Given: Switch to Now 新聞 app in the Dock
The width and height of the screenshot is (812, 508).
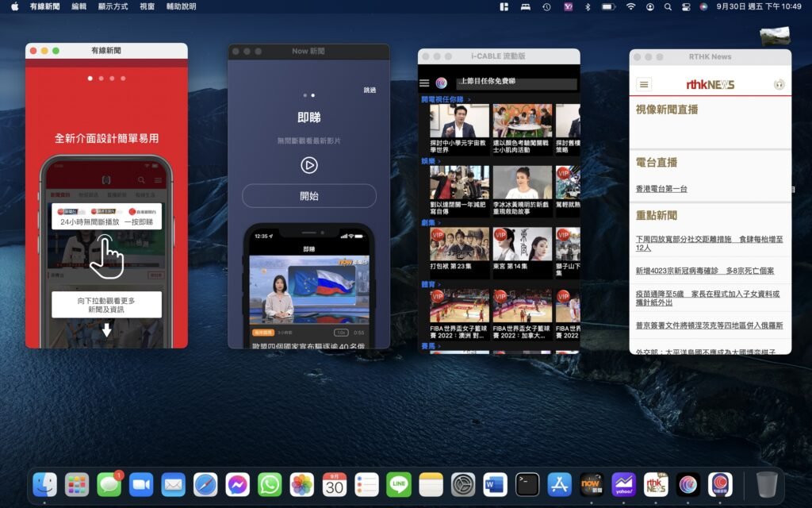Looking at the screenshot, I should [592, 485].
